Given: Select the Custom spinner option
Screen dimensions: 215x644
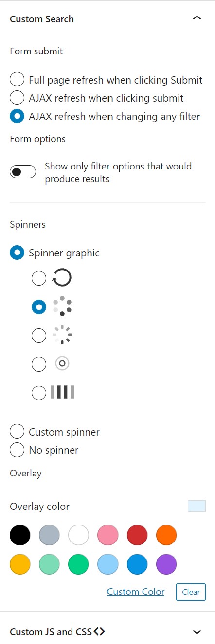Looking at the screenshot, I should pos(17,432).
